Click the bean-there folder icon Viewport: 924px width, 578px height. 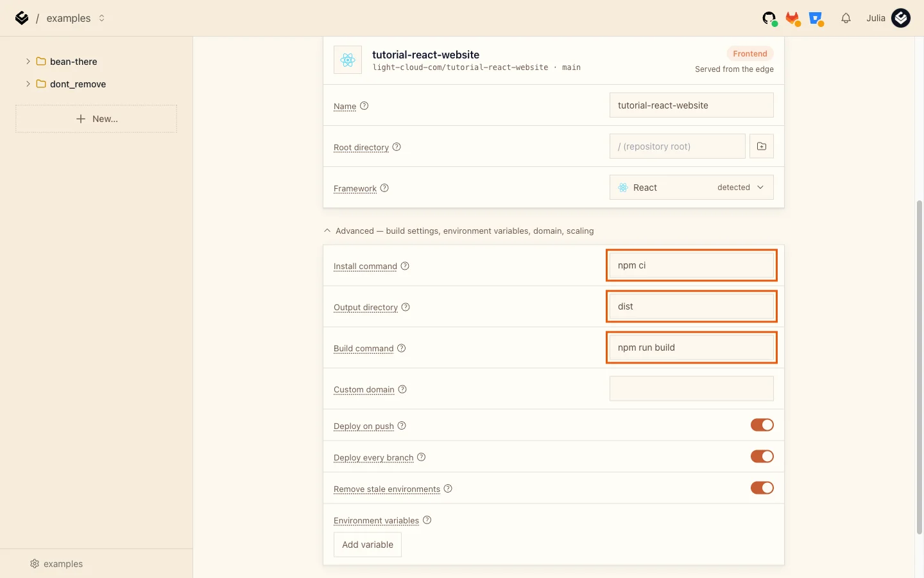pyautogui.click(x=41, y=62)
